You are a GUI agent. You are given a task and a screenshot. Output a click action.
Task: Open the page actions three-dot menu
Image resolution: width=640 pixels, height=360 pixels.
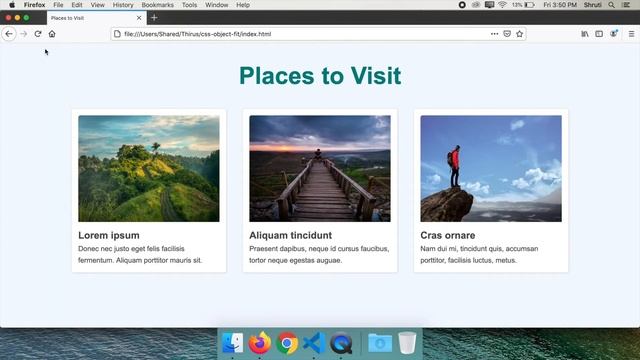pos(494,34)
